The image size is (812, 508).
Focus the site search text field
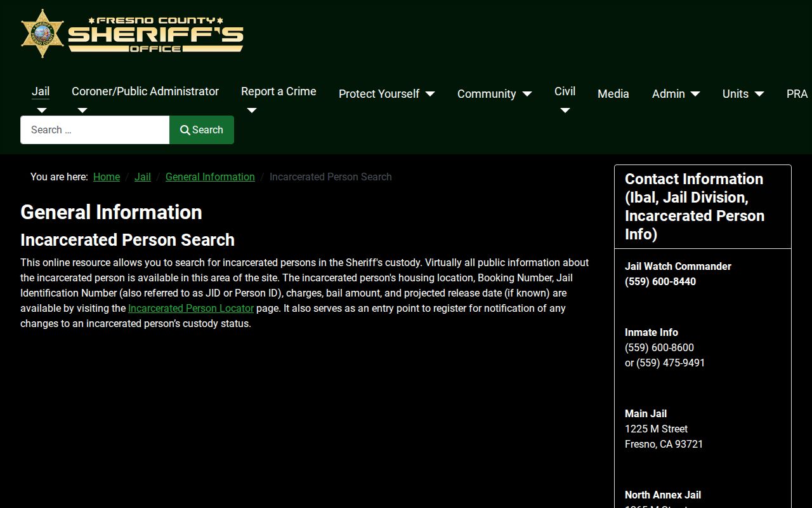point(95,130)
